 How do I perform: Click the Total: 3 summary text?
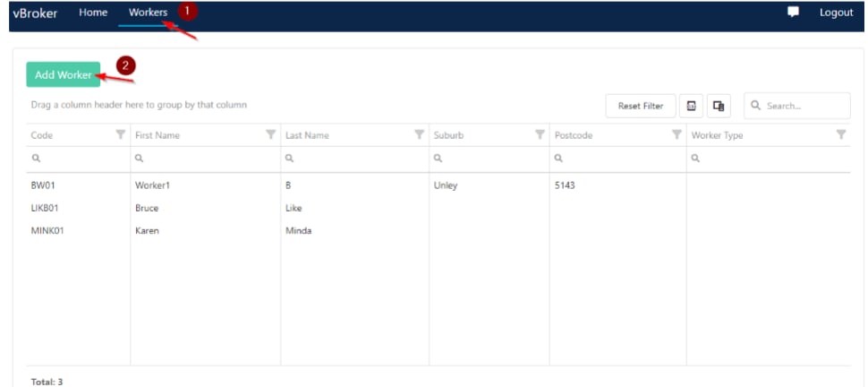click(47, 382)
